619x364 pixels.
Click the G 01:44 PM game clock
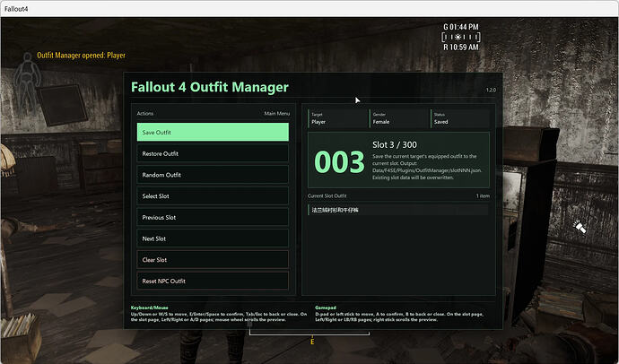[461, 27]
